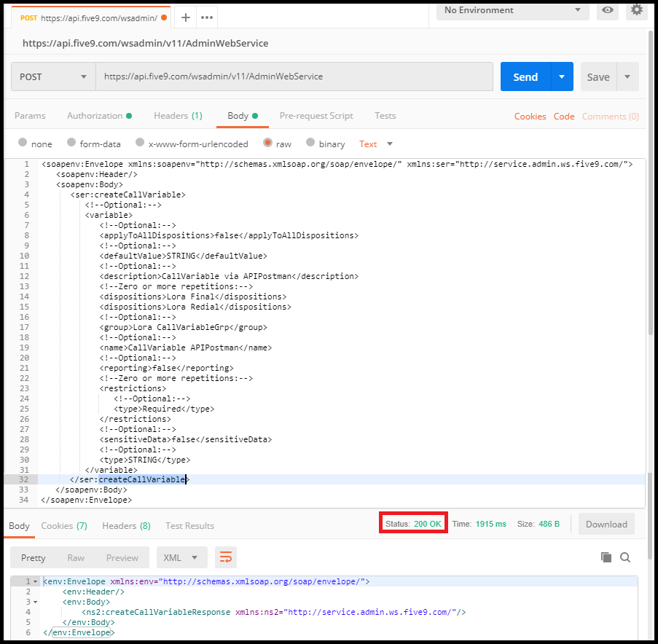Open the tab options ellipsis menu
Screen dimensions: 658x644
[x=207, y=17]
